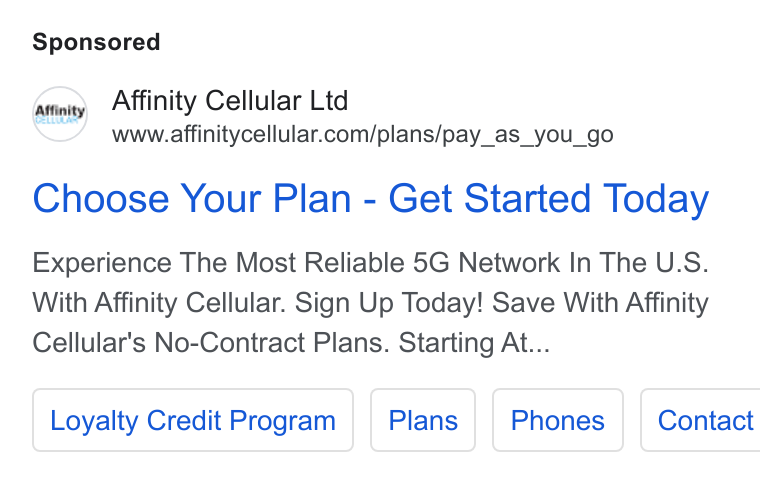The width and height of the screenshot is (760, 484).
Task: Click the Sponsored label
Action: click(x=96, y=42)
